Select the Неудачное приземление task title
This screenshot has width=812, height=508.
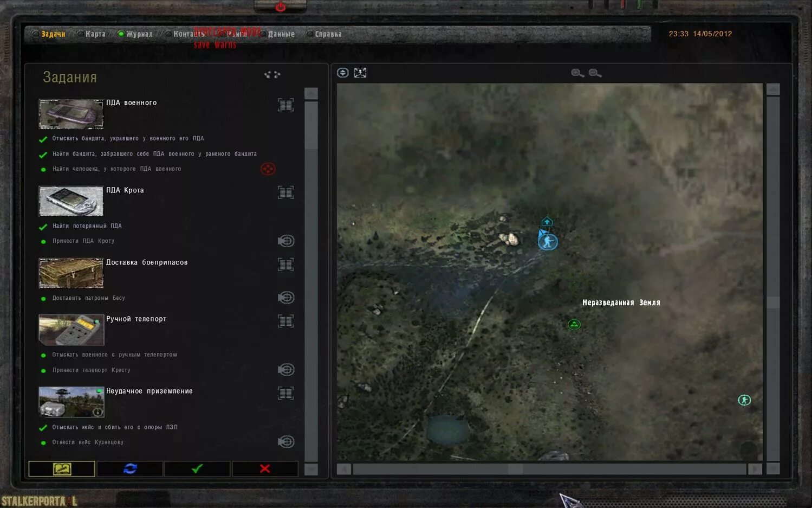click(x=150, y=391)
